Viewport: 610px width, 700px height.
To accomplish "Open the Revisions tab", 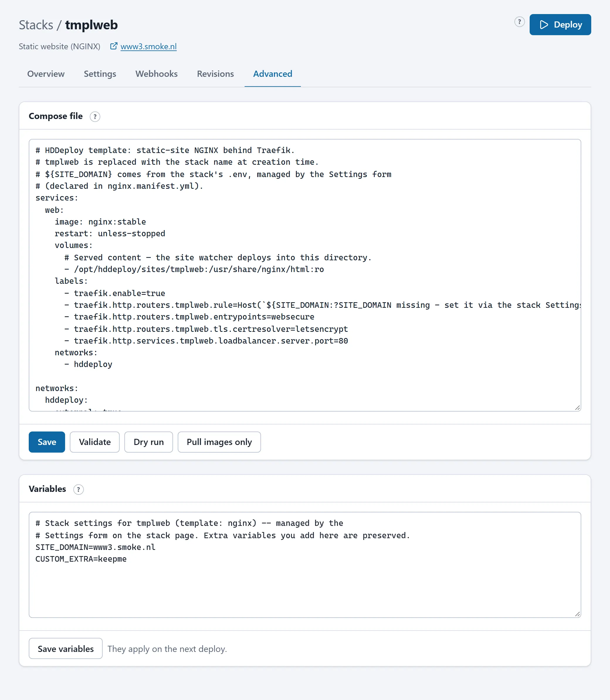I will [x=215, y=74].
